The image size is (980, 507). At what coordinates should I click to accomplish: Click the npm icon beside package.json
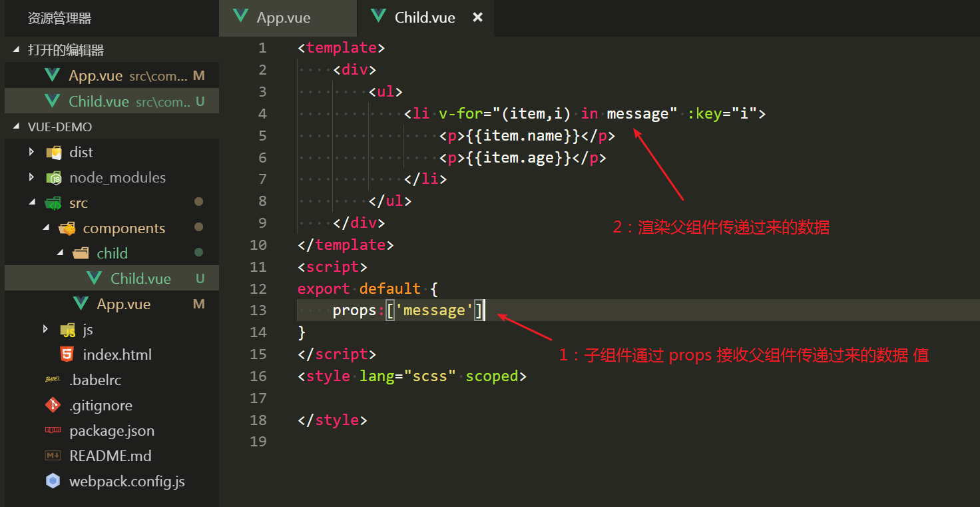tap(53, 430)
